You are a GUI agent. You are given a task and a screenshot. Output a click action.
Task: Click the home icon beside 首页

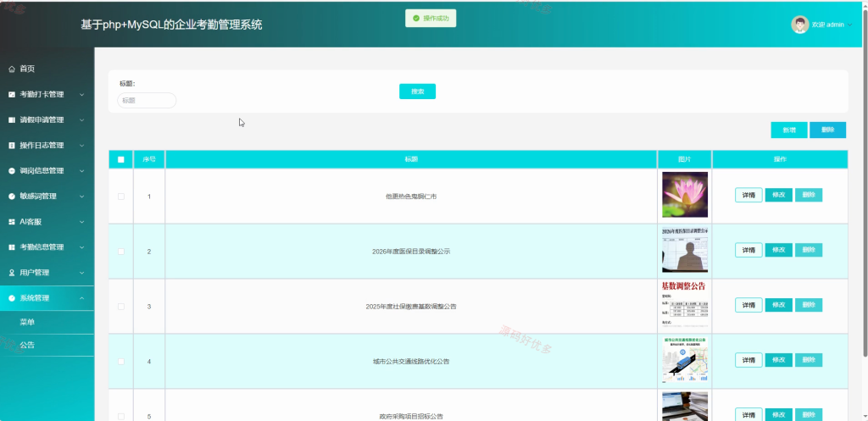tap(12, 69)
